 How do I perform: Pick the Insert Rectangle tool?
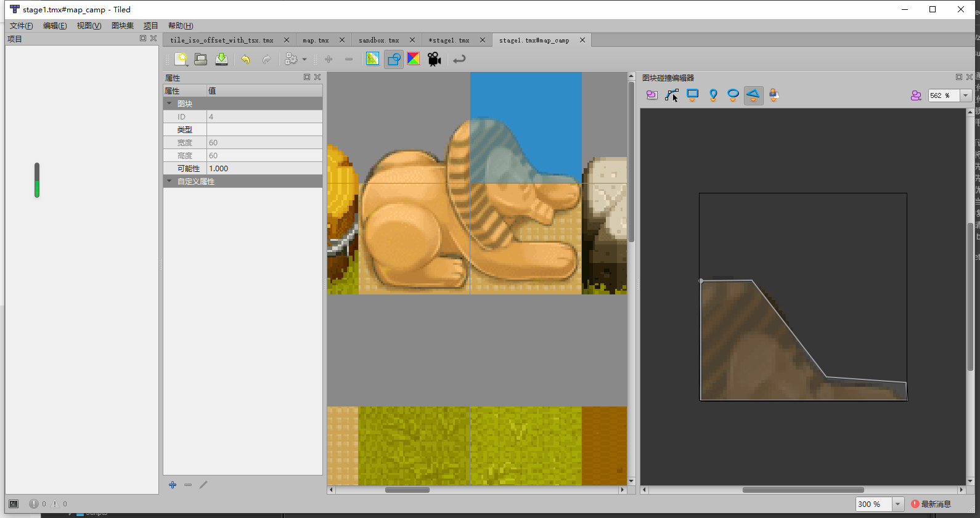[693, 95]
